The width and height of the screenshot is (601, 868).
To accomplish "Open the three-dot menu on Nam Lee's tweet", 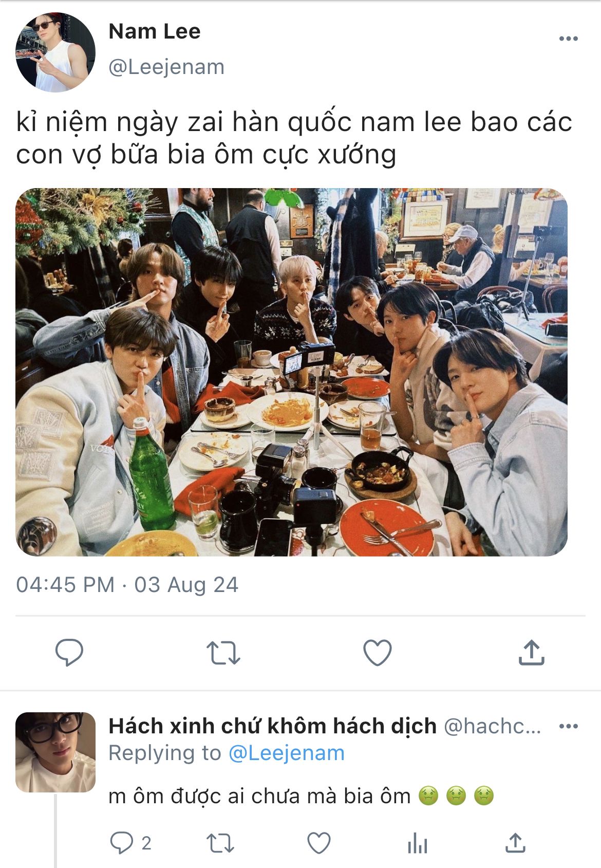I will (568, 39).
